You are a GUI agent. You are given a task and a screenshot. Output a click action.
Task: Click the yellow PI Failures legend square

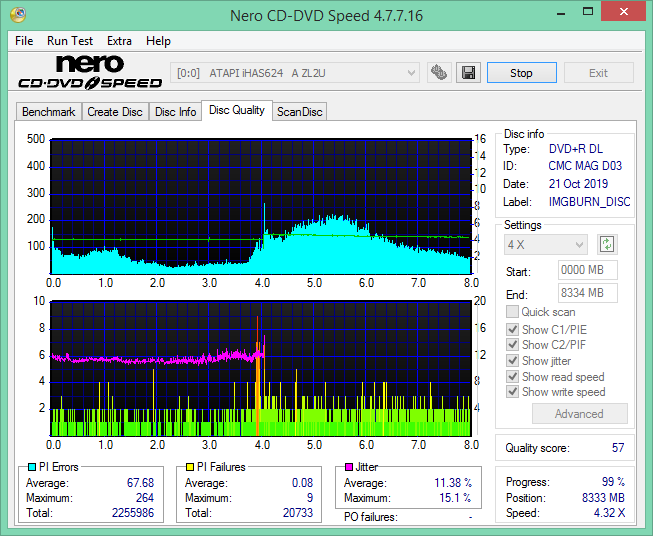tap(190, 467)
